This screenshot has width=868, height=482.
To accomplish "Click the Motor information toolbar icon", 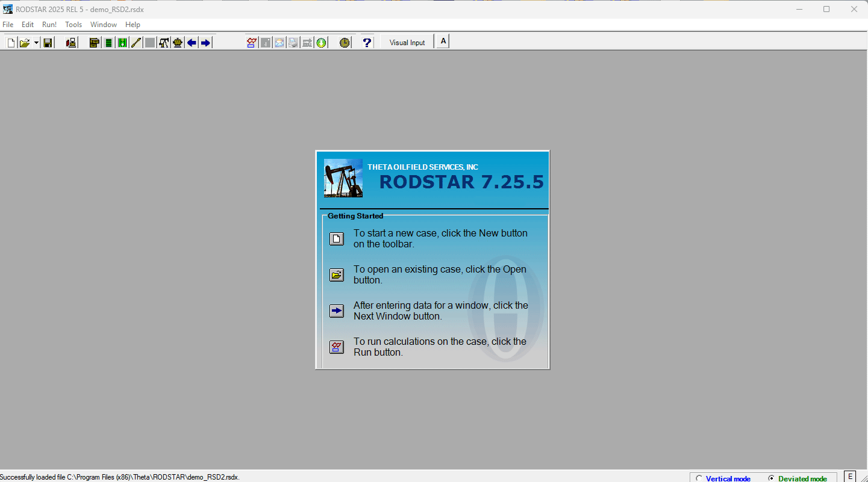I will [178, 43].
